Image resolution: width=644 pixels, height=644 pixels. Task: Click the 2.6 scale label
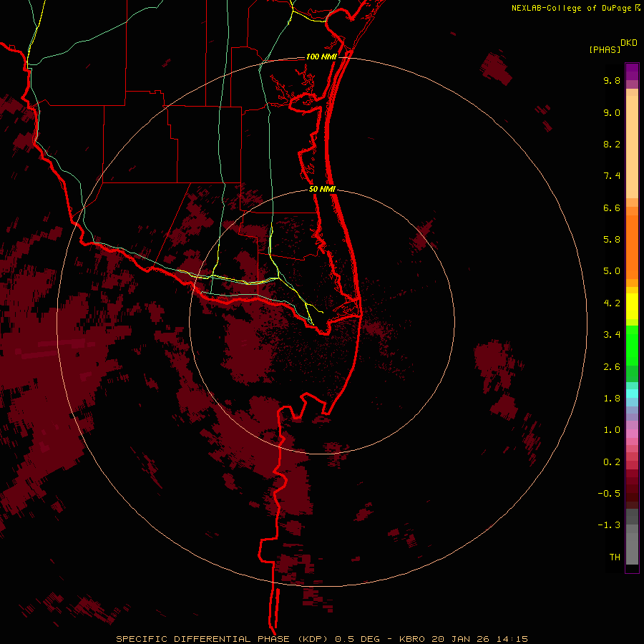click(x=612, y=367)
